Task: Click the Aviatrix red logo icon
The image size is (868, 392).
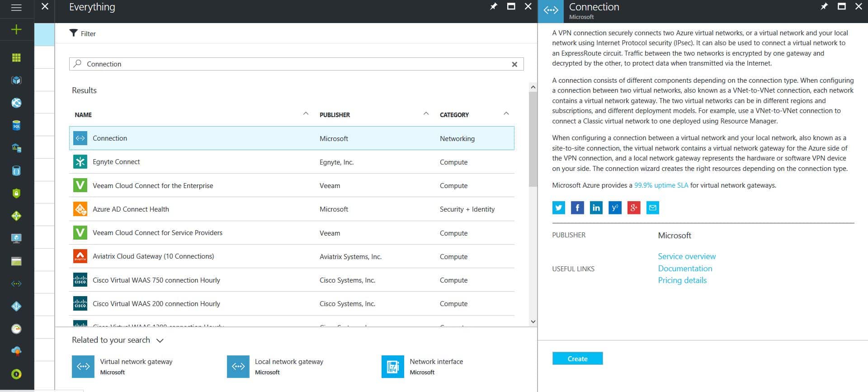Action: tap(80, 256)
